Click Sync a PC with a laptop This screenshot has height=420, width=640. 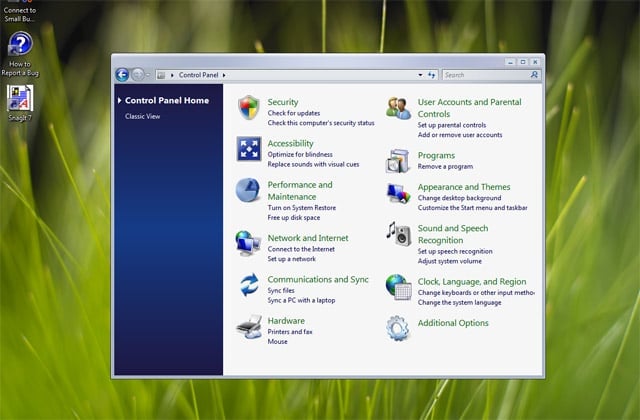click(301, 300)
